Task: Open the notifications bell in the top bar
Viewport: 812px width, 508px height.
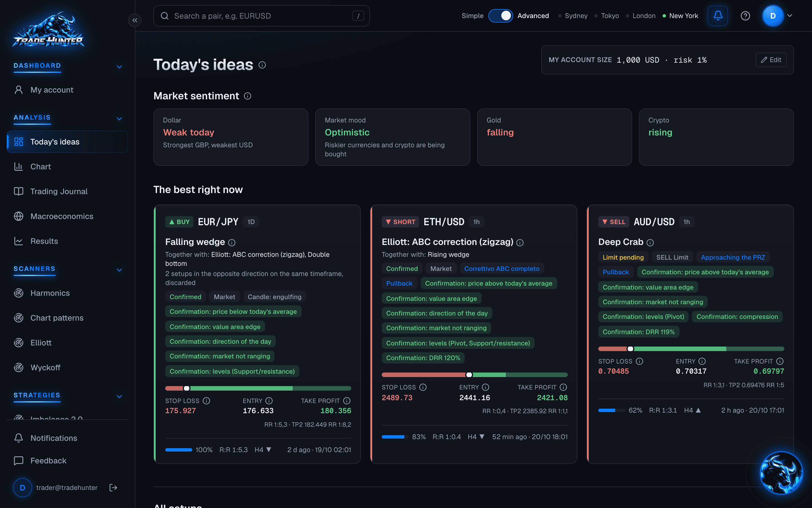Action: pos(718,16)
